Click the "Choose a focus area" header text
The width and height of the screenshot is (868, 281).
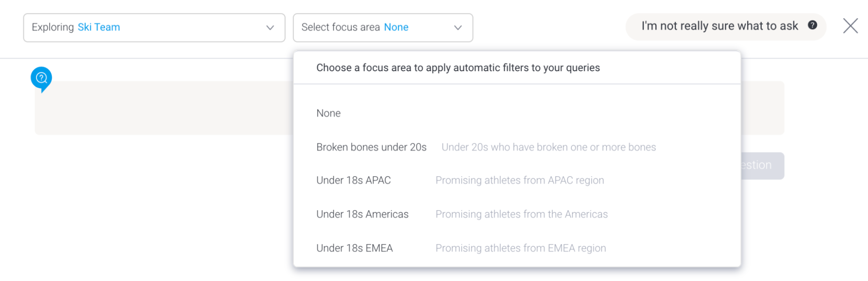(x=458, y=68)
